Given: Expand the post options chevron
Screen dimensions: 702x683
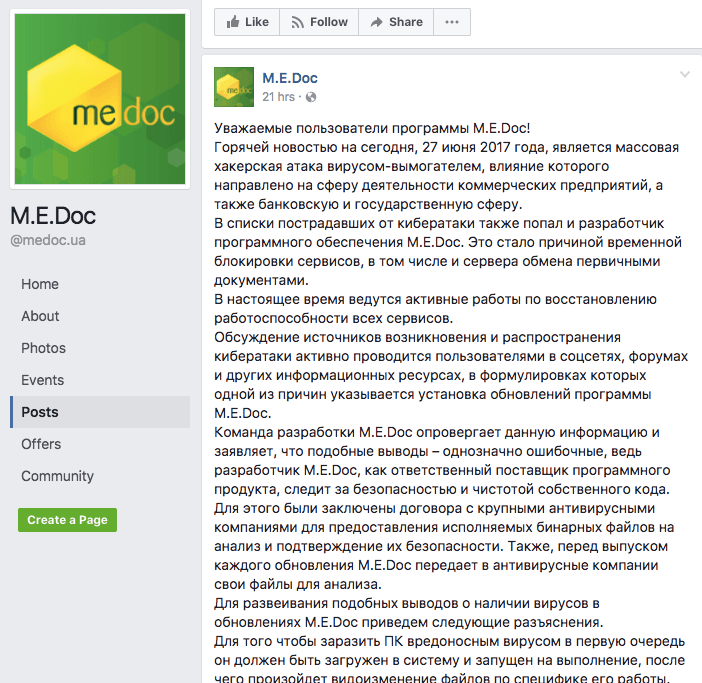Looking at the screenshot, I should click(x=685, y=74).
